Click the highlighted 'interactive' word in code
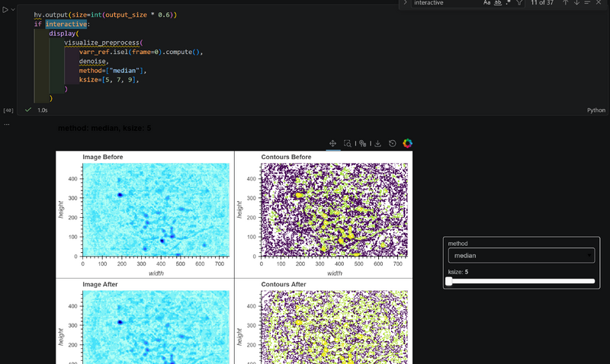This screenshot has width=610, height=364. tap(66, 24)
